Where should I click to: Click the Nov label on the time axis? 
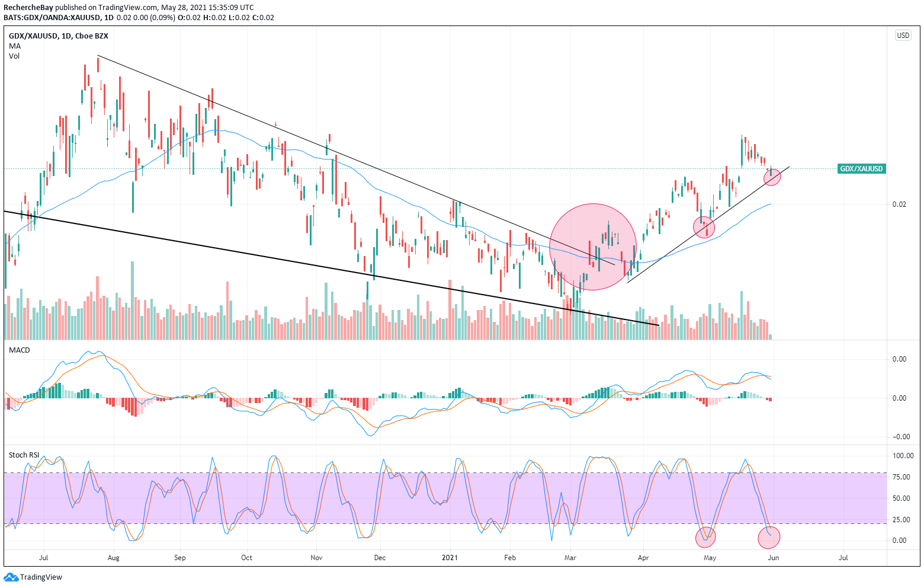(x=316, y=558)
